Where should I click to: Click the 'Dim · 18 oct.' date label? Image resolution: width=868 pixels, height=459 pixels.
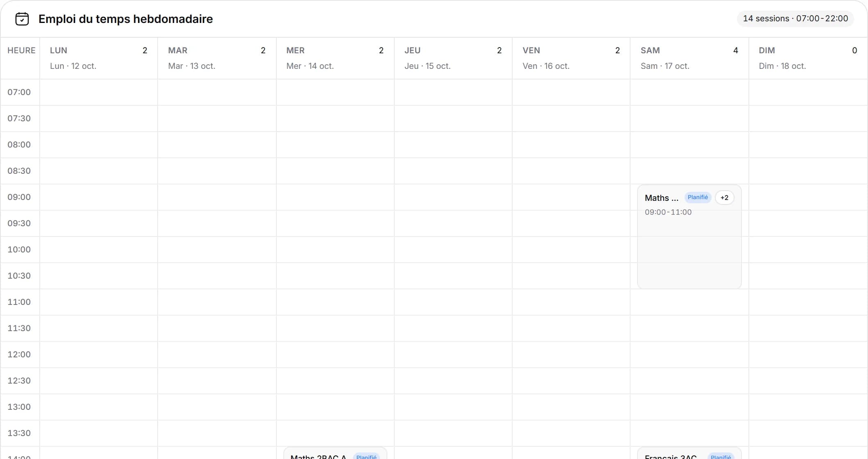782,66
